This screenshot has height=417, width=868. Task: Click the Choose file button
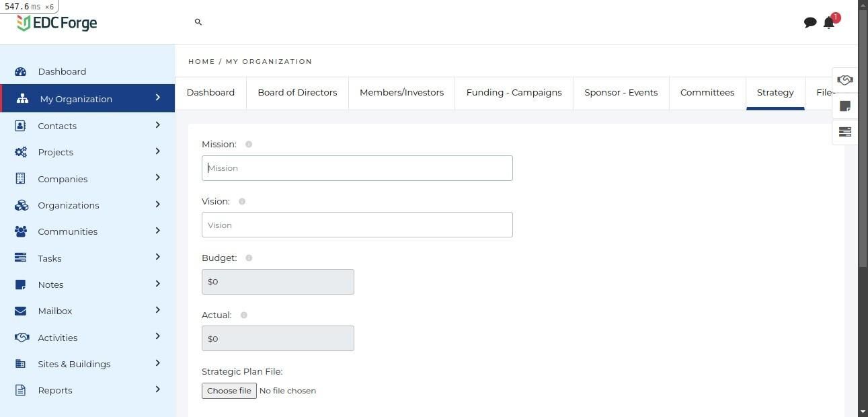point(229,391)
